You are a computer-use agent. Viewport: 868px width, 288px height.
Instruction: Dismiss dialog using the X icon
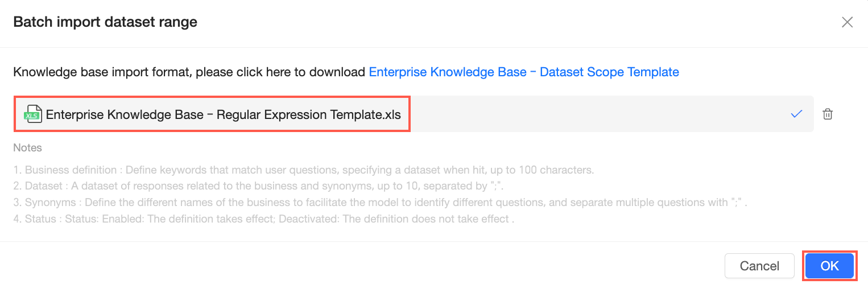click(847, 22)
